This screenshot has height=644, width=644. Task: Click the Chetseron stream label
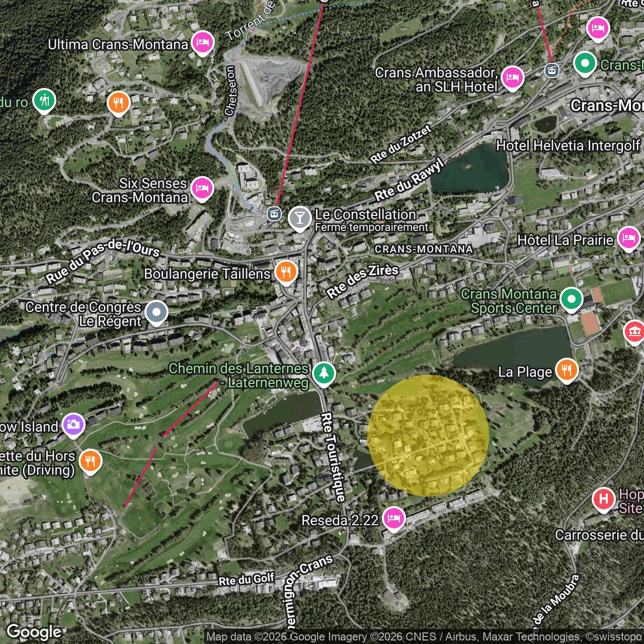click(230, 91)
